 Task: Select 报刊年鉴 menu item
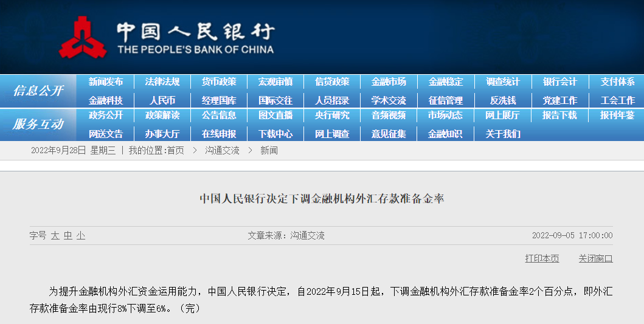tap(617, 115)
